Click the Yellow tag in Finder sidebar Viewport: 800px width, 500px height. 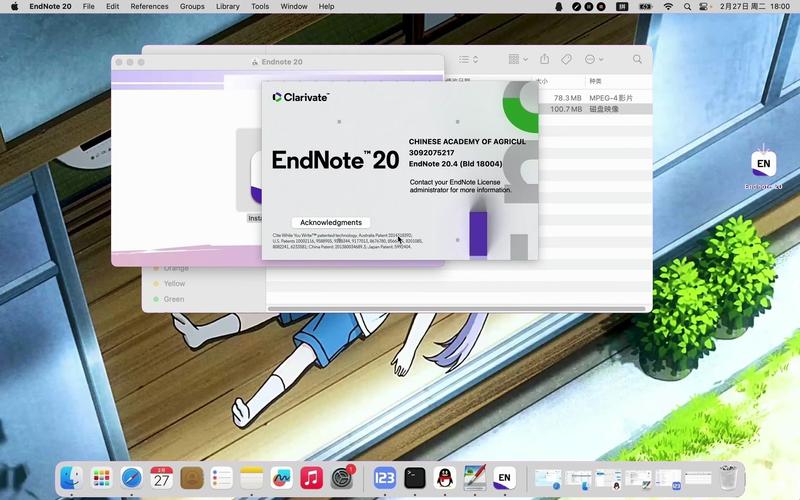[174, 284]
